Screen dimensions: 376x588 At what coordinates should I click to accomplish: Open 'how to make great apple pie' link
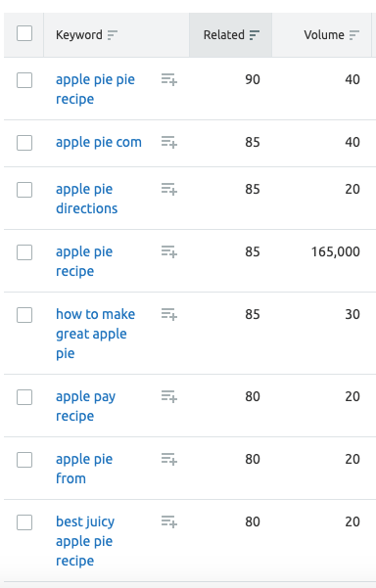(95, 334)
